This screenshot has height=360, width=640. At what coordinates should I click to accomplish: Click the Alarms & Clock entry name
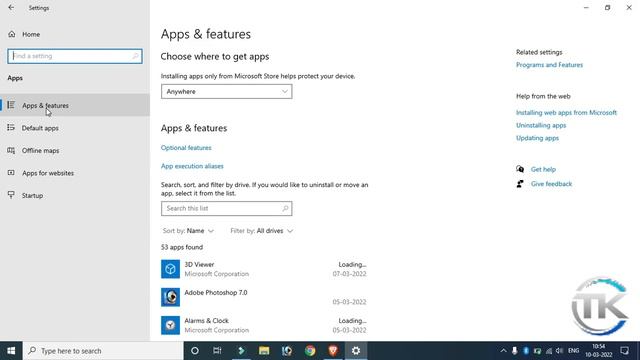click(x=207, y=321)
